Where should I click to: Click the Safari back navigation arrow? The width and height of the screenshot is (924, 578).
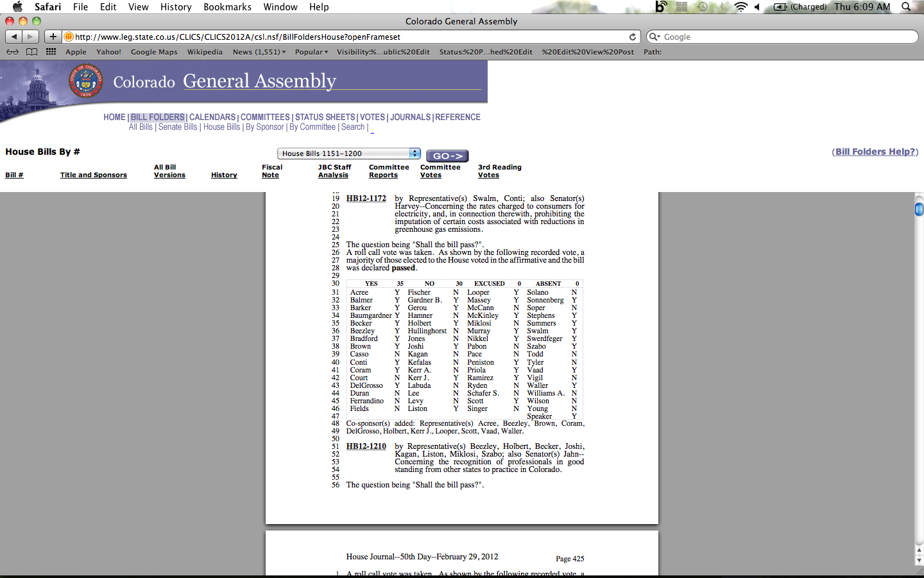click(x=14, y=37)
